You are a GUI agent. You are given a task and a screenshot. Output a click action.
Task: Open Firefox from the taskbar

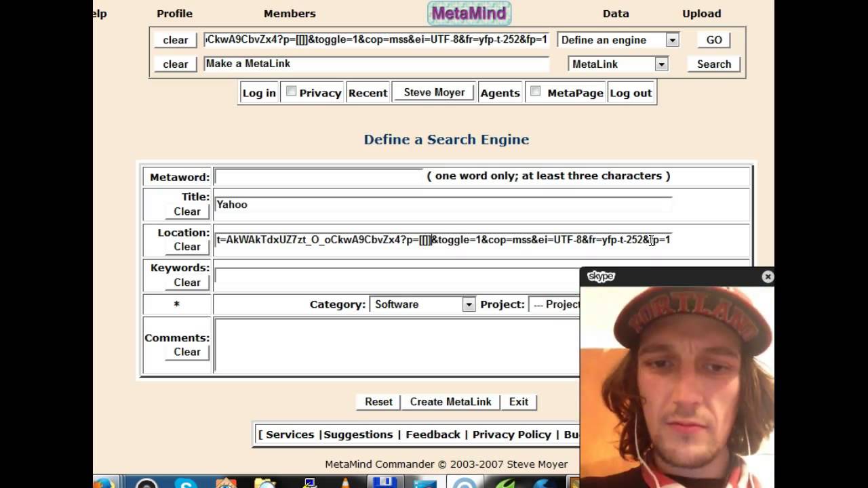(x=104, y=483)
